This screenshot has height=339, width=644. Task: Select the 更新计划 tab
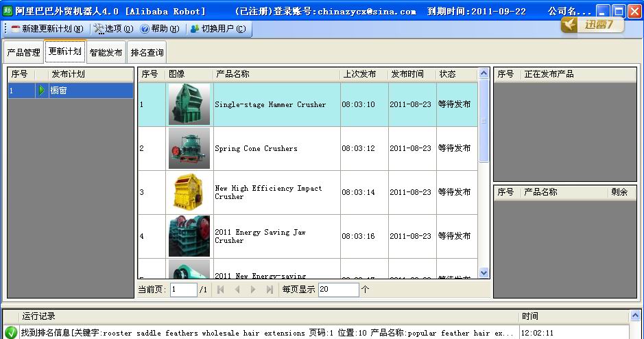pyautogui.click(x=65, y=51)
